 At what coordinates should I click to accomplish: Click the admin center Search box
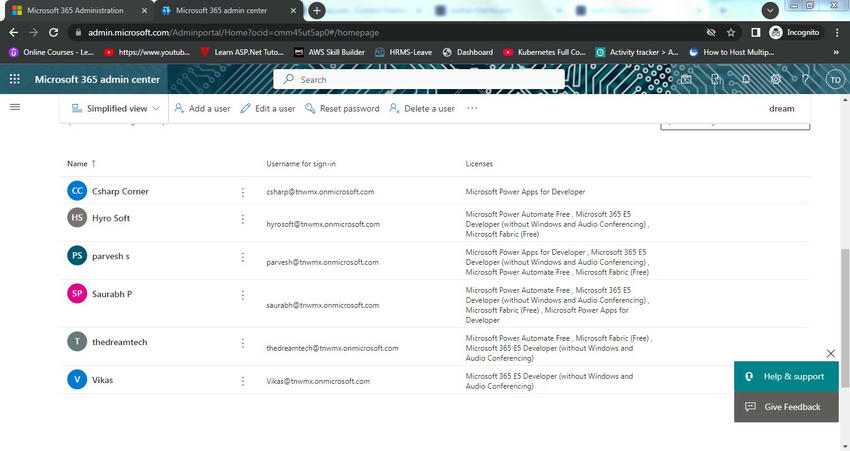coord(418,79)
